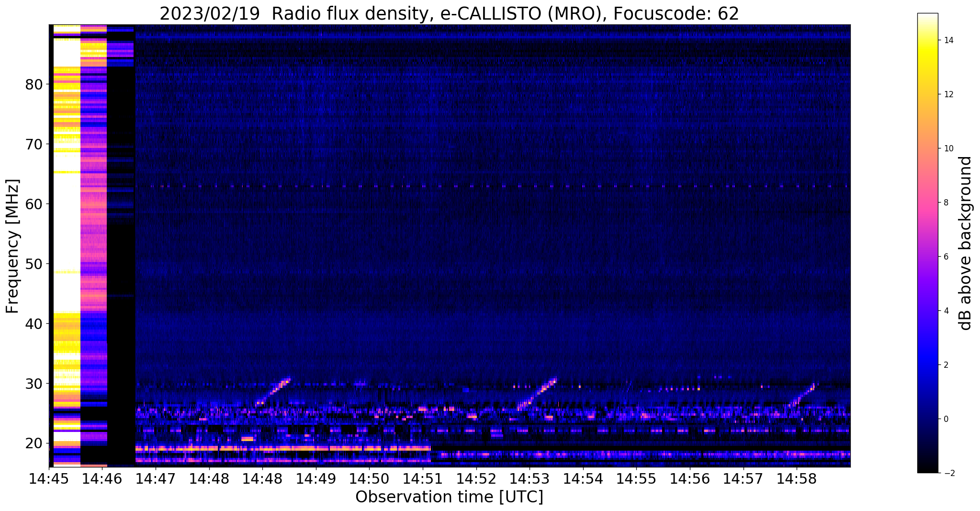The image size is (980, 511).
Task: Select the 14:45 time tick label
Action: click(48, 478)
